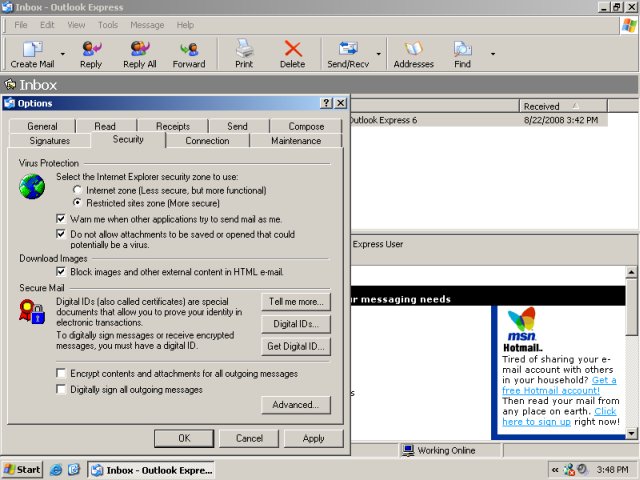This screenshot has width=640, height=480.
Task: Click the Forward toolbar icon
Action: click(189, 49)
